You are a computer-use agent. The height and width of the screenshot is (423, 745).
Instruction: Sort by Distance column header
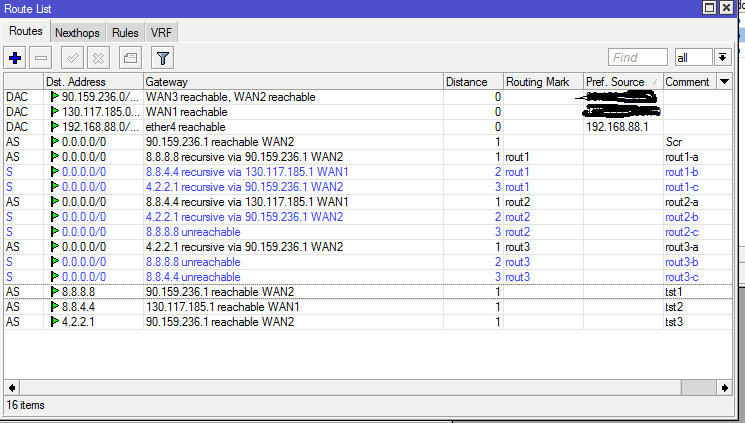tap(473, 82)
